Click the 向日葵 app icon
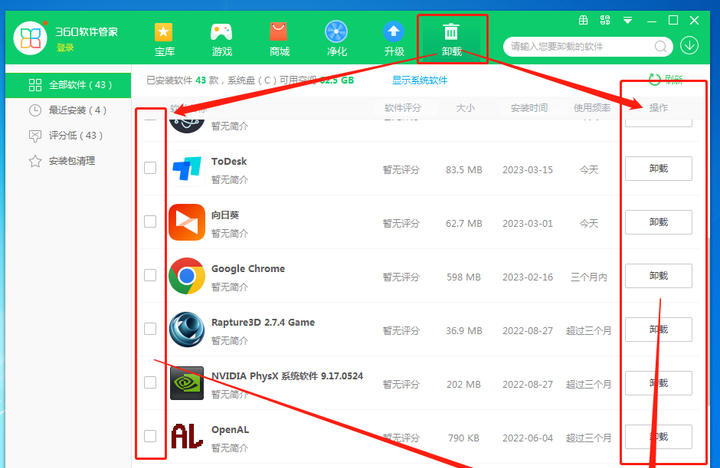This screenshot has height=468, width=720. coord(186,222)
